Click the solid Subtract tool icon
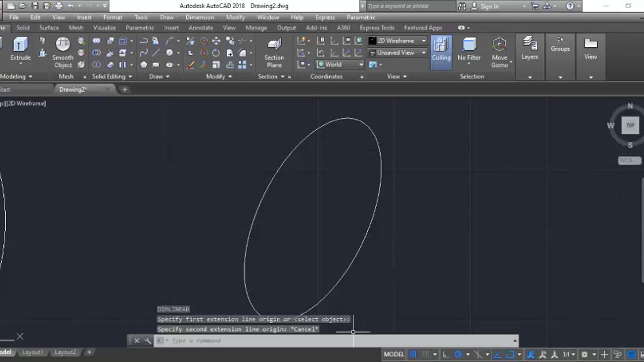Viewport: 644px width, 362px height. pos(97,53)
